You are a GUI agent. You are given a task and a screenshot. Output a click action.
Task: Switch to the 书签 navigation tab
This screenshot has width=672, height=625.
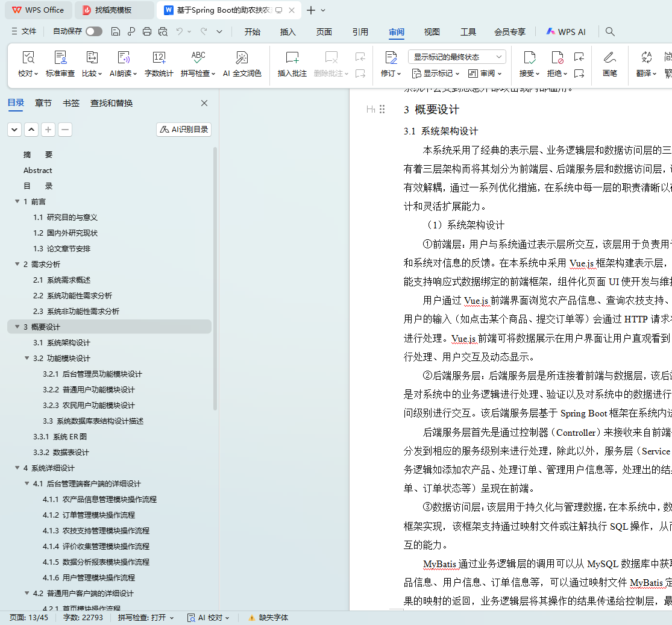pos(71,103)
